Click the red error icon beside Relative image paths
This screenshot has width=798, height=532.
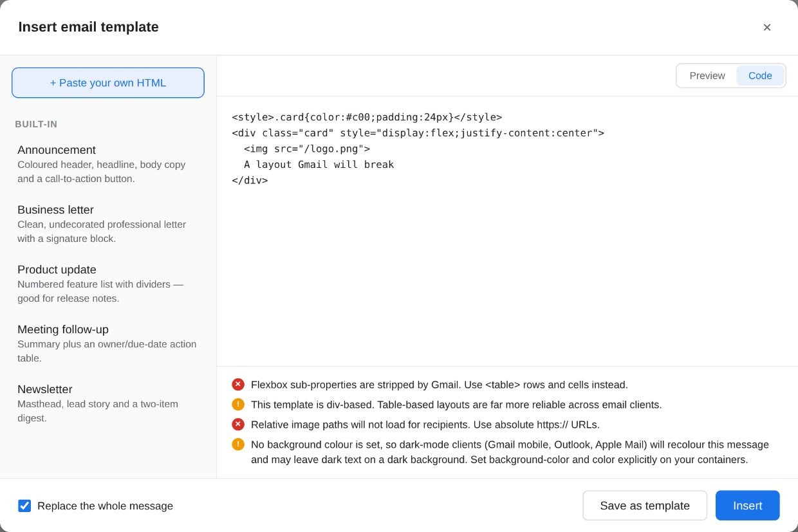point(238,425)
